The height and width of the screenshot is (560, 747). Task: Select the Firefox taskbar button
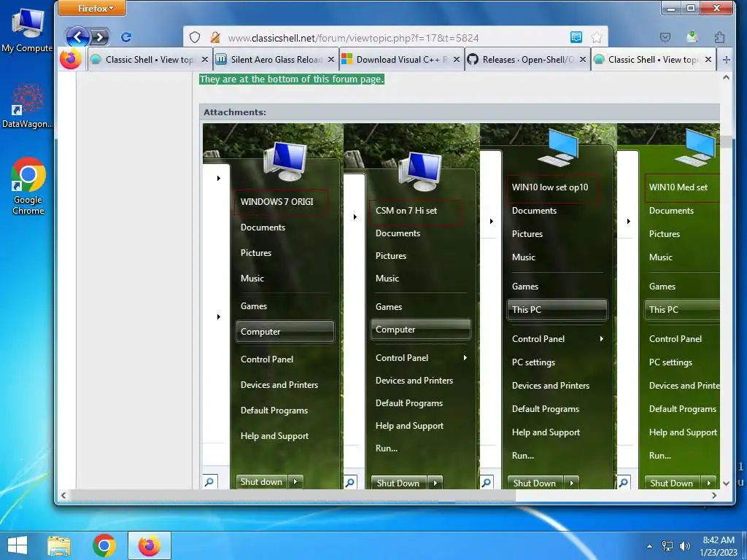(149, 545)
